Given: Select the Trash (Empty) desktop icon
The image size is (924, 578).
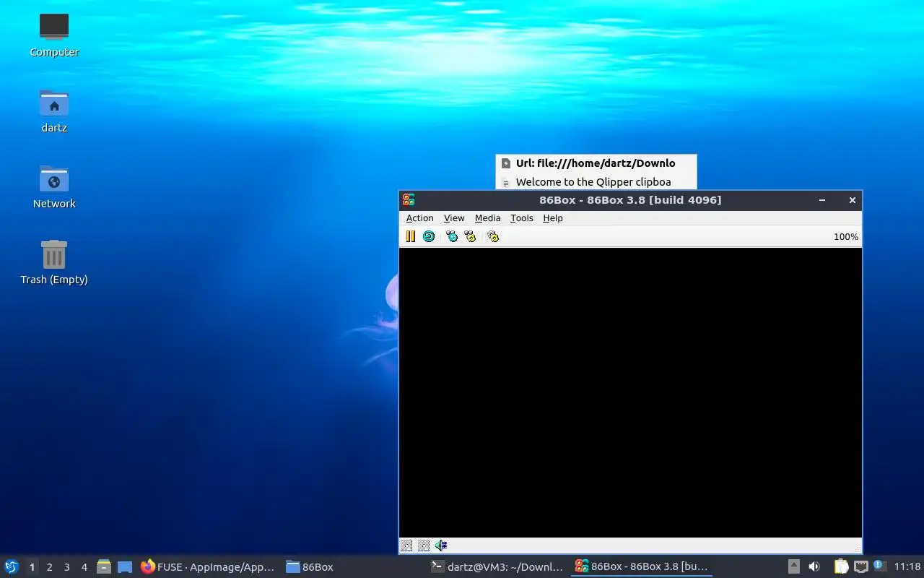Looking at the screenshot, I should [54, 263].
